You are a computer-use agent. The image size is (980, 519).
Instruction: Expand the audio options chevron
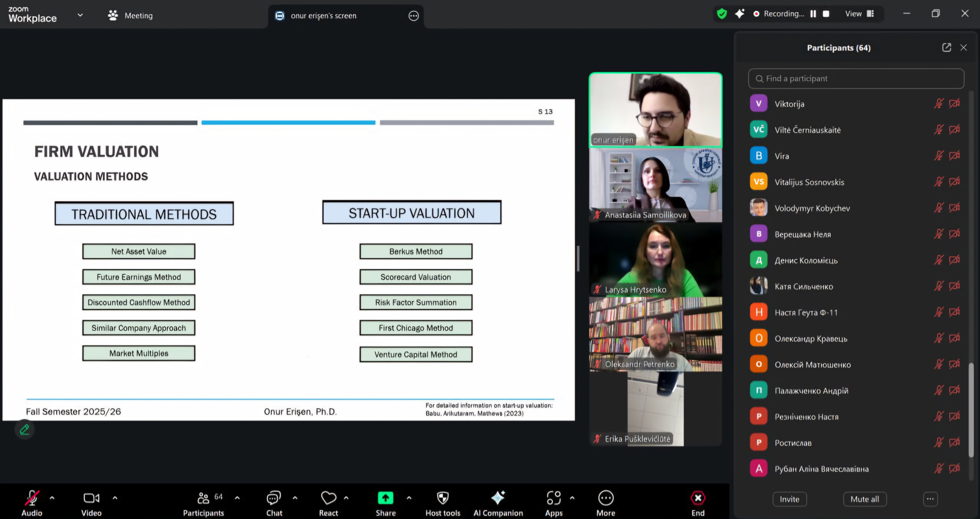click(x=52, y=498)
